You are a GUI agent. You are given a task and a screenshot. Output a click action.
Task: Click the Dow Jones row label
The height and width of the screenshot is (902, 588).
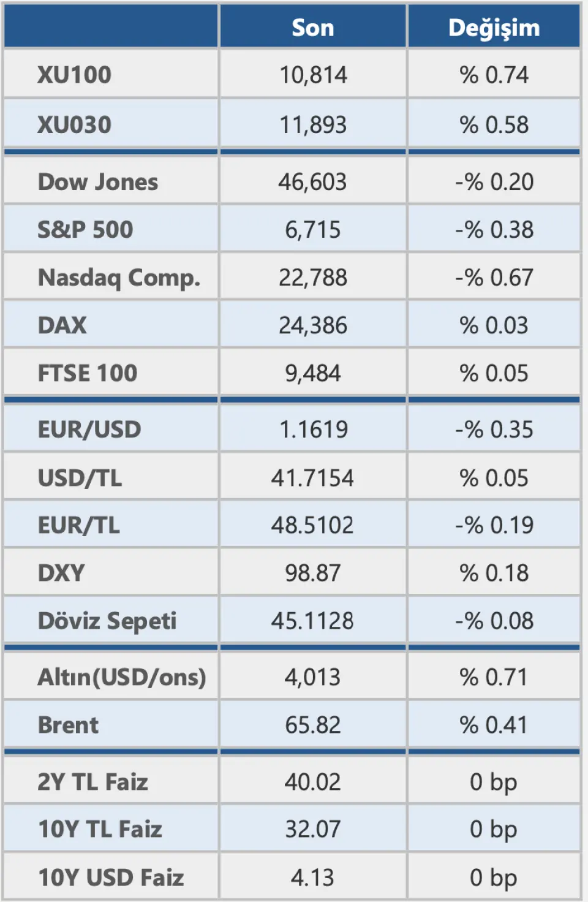pyautogui.click(x=98, y=182)
